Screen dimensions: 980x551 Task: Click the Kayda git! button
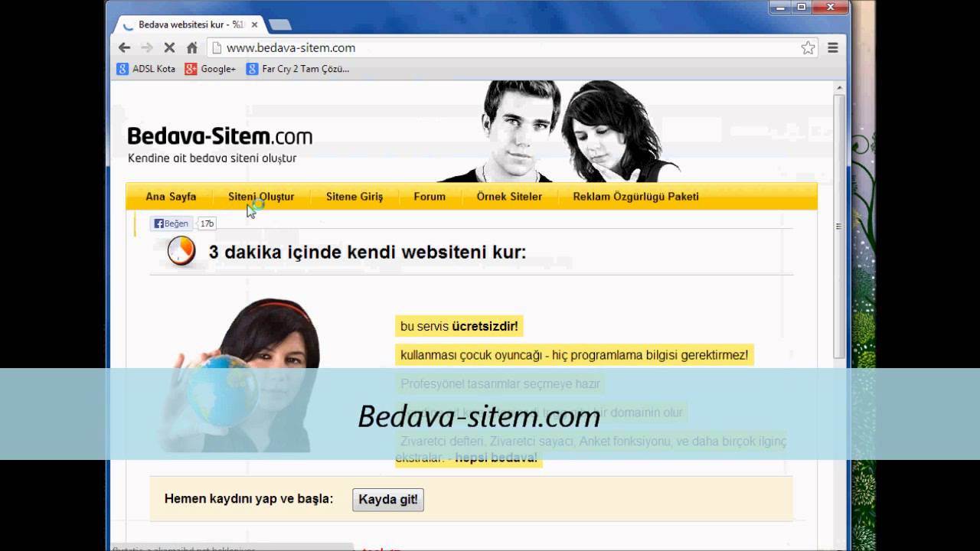point(388,500)
